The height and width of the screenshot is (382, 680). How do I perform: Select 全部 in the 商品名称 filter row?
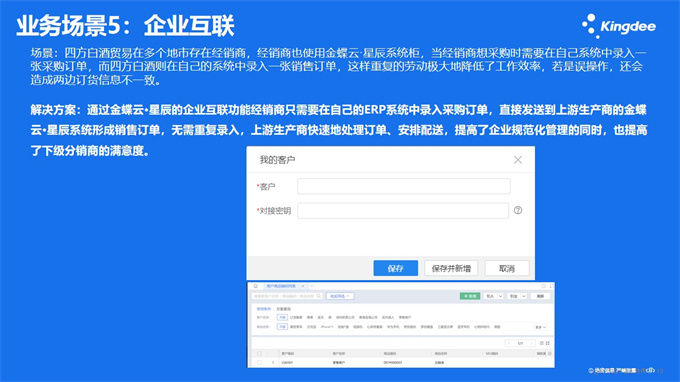[x=282, y=326]
